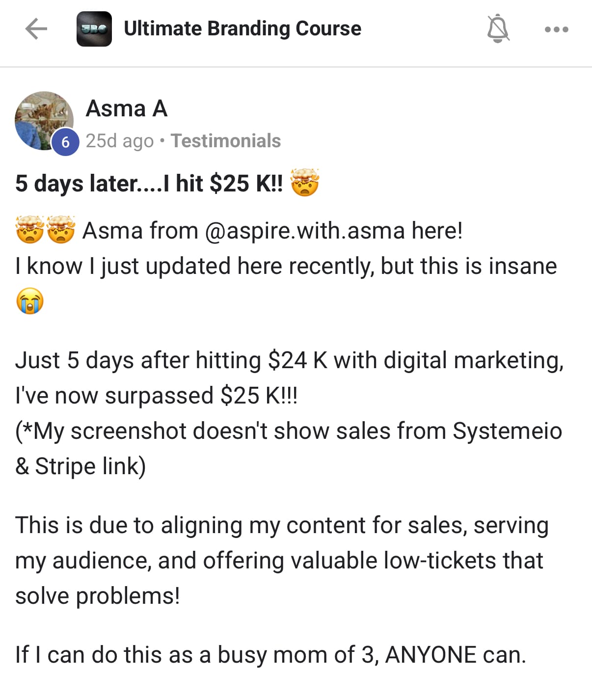The image size is (592, 700).
Task: Click the post title about hitting $25 K
Action: [149, 183]
